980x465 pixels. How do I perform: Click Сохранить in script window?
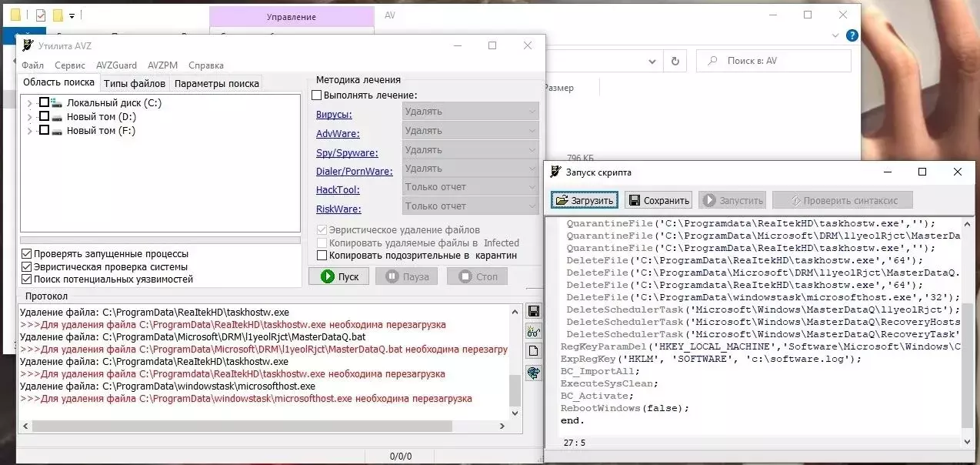[x=658, y=200]
